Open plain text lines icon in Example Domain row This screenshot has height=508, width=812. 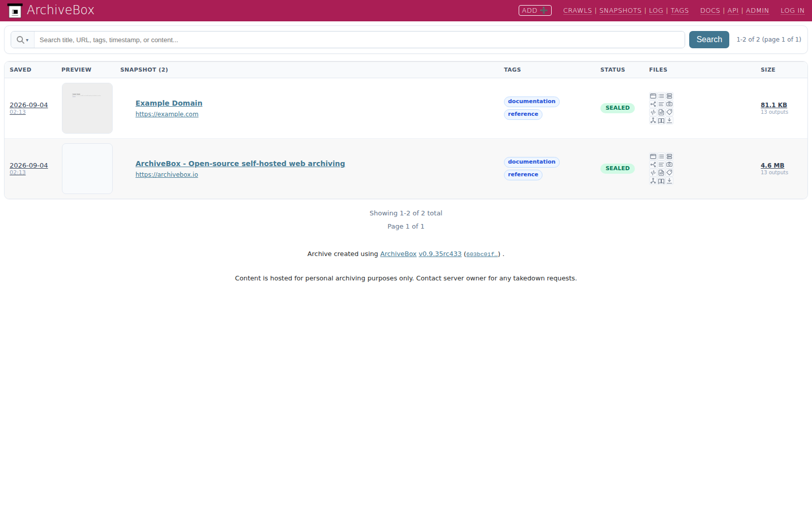(x=661, y=104)
